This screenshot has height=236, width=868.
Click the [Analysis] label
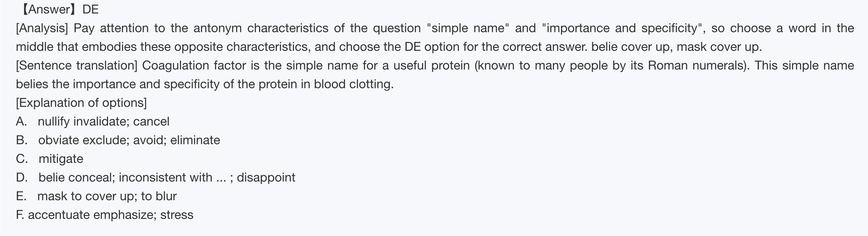42,28
